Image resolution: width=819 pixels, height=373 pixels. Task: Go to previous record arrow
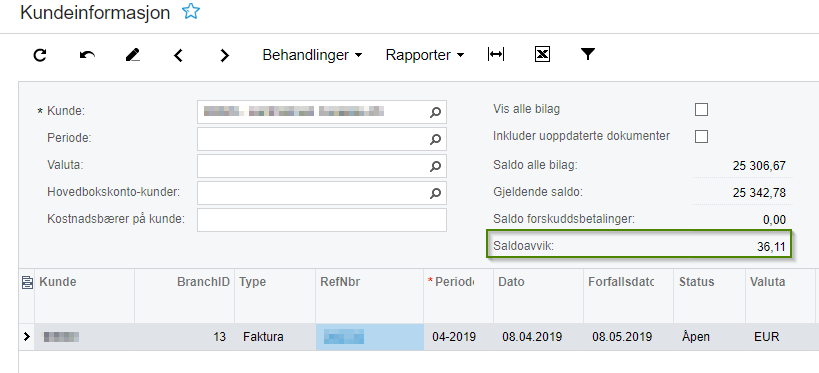(x=179, y=55)
